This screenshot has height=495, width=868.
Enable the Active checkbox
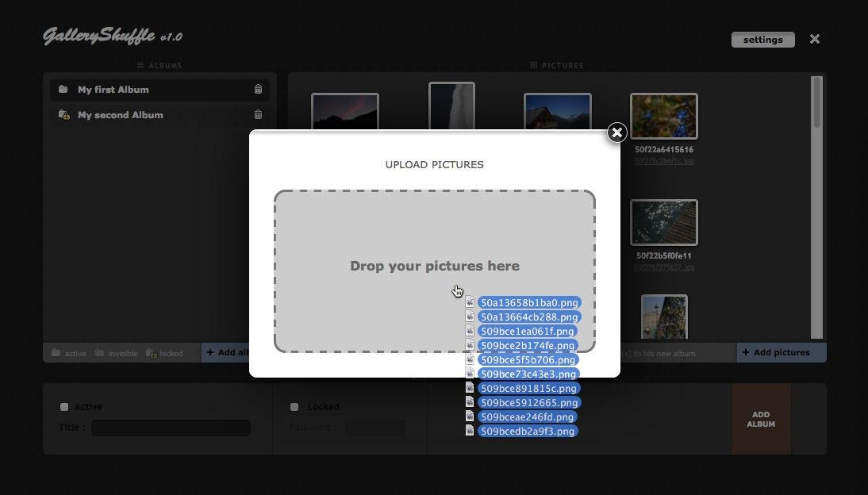click(x=64, y=406)
